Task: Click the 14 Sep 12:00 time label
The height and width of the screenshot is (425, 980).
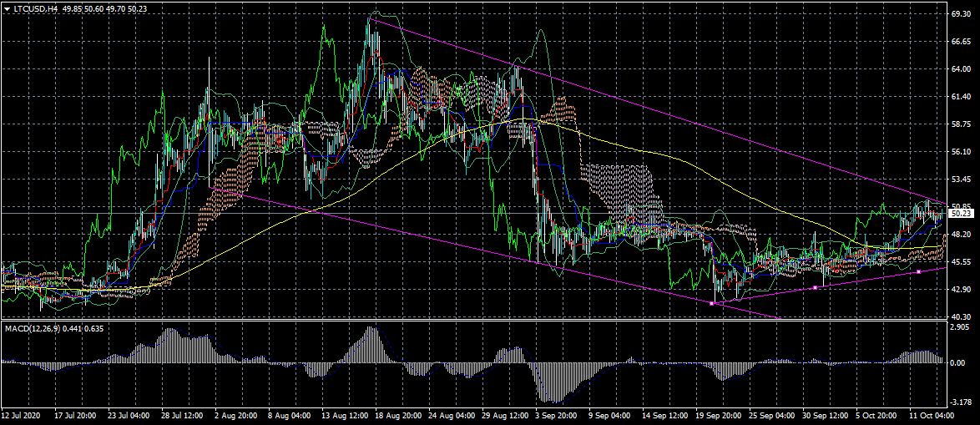Action: coord(664,415)
